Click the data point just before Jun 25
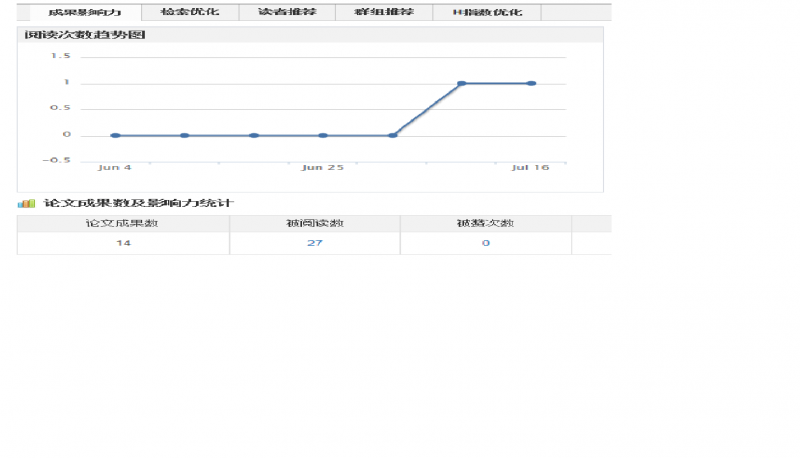 [x=254, y=136]
